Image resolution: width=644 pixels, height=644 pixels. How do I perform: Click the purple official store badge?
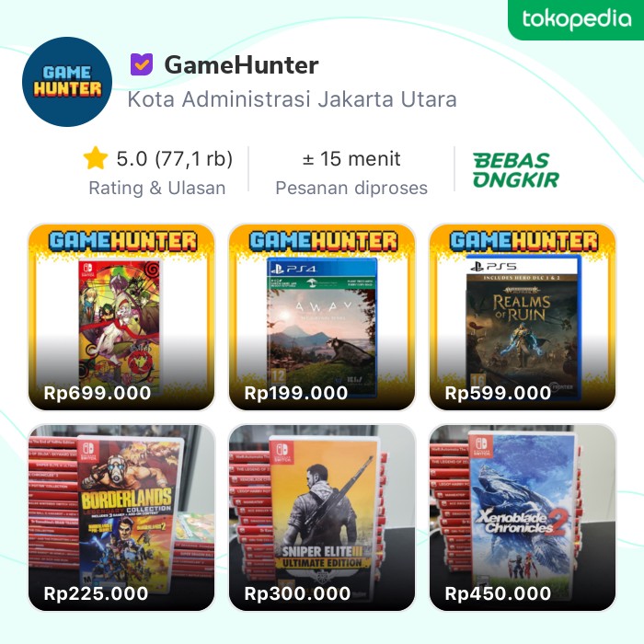(142, 64)
